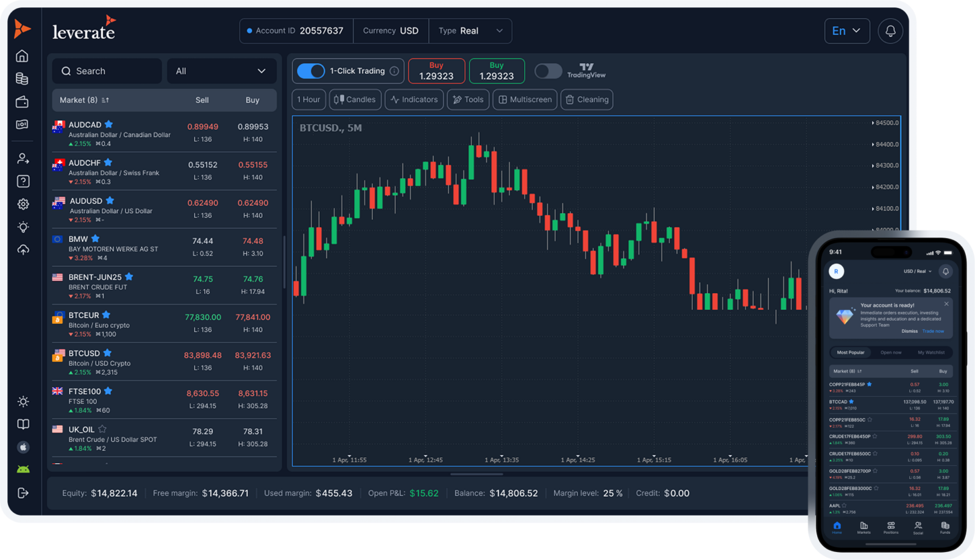Click the Search markets field
975x560 pixels.
click(107, 71)
